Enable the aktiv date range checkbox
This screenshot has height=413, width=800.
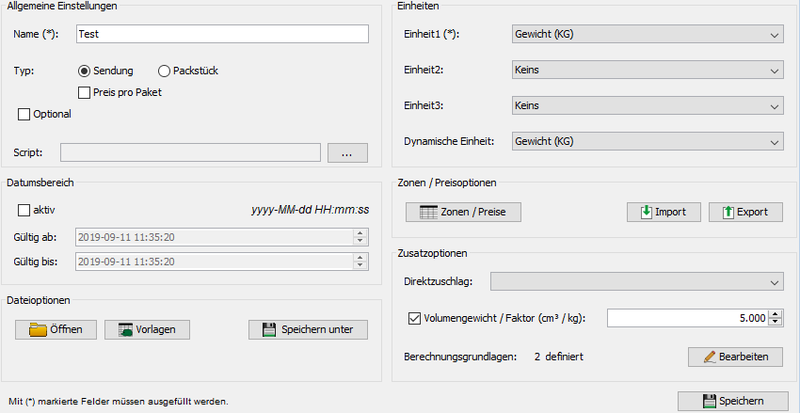(x=24, y=211)
